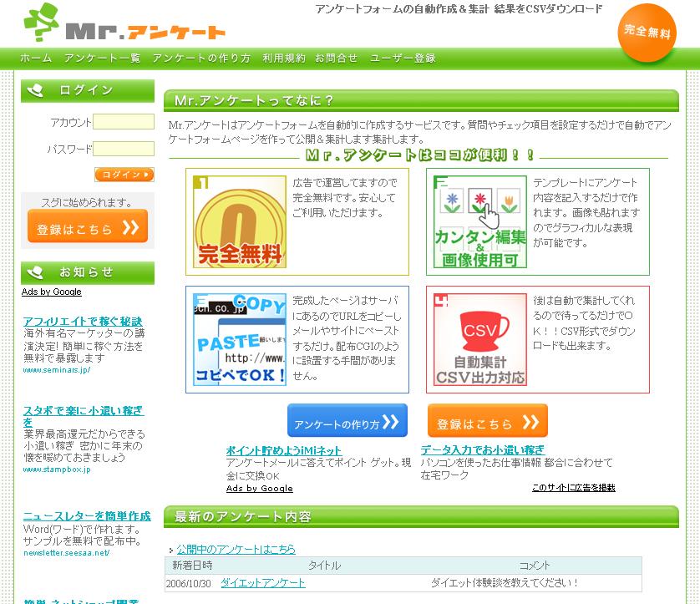Click the タイトル column header
The height and width of the screenshot is (604, 700).
[x=325, y=566]
